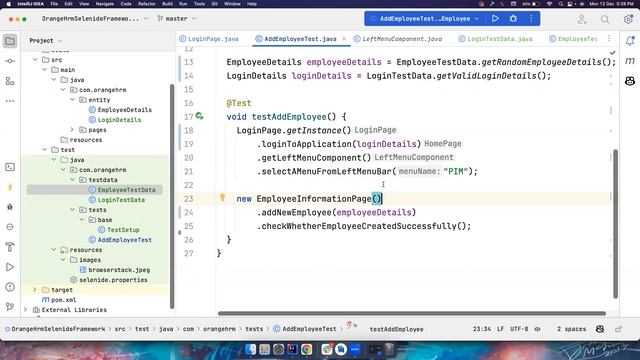Image resolution: width=640 pixels, height=360 pixels.
Task: Change the UTF-8 file encoding
Action: 519,329
